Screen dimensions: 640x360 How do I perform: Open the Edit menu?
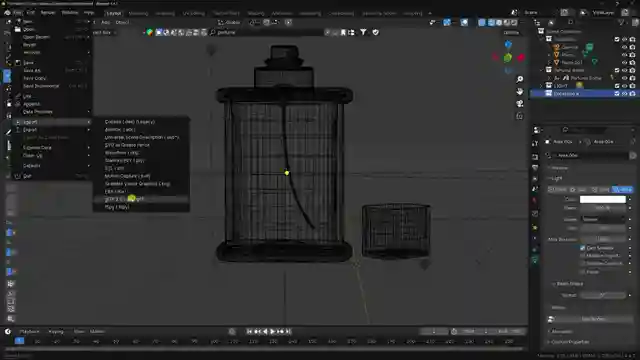(31, 13)
